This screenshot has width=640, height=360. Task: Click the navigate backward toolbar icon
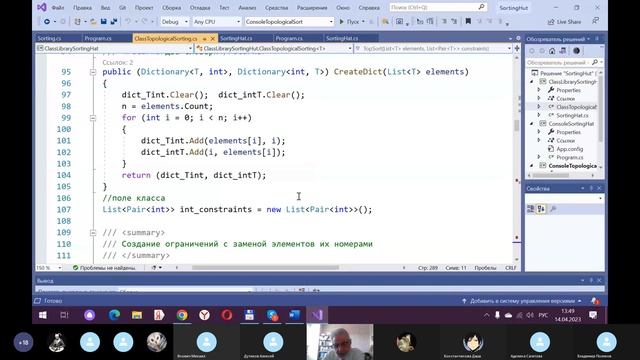click(x=47, y=22)
